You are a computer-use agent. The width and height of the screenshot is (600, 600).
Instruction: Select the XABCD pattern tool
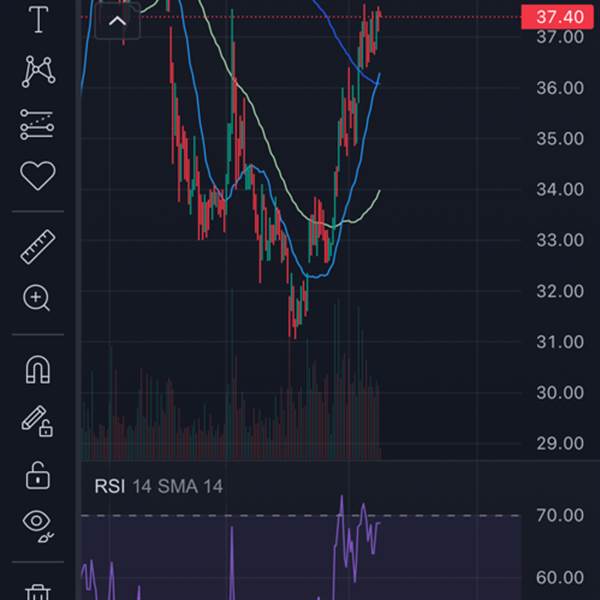click(x=38, y=72)
